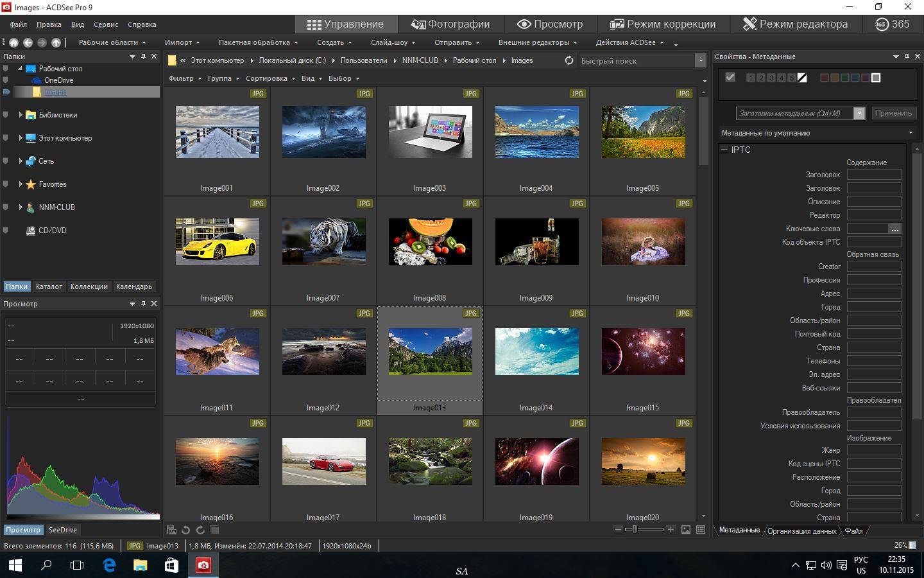Navigate forward with the right arrow icon
The image size is (924, 578).
42,42
